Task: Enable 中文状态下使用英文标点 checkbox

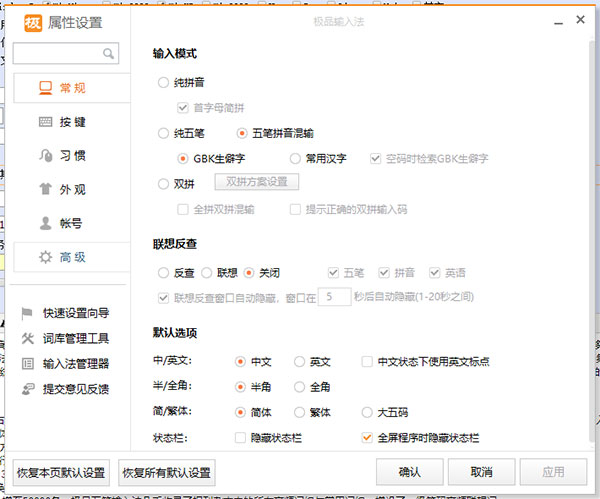Action: pyautogui.click(x=367, y=361)
